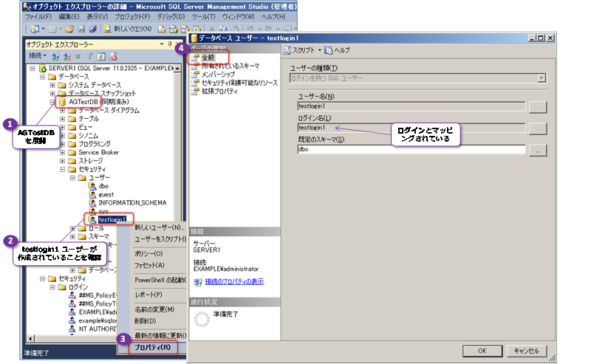Image resolution: width=591 pixels, height=364 pixels.
Task: Choose ポリシー(O) in the context menu
Action: point(149,254)
